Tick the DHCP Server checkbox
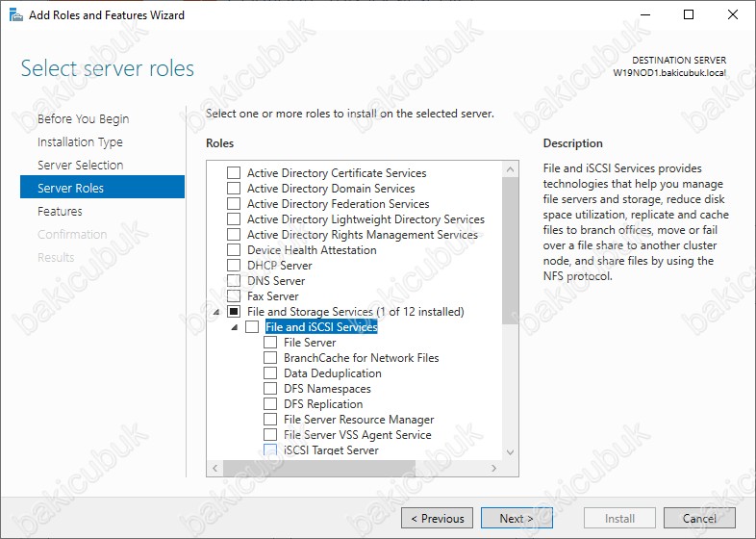 234,266
